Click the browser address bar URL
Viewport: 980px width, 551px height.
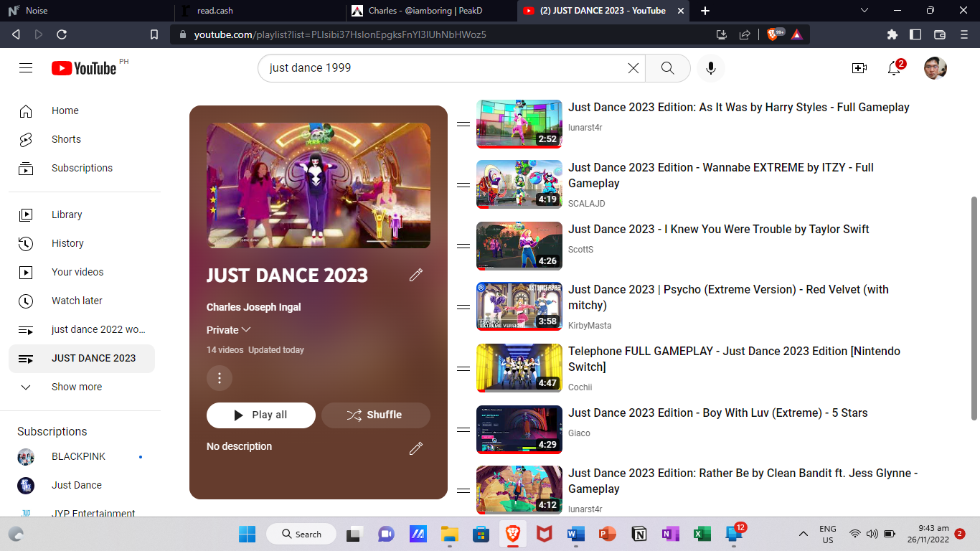click(x=340, y=34)
